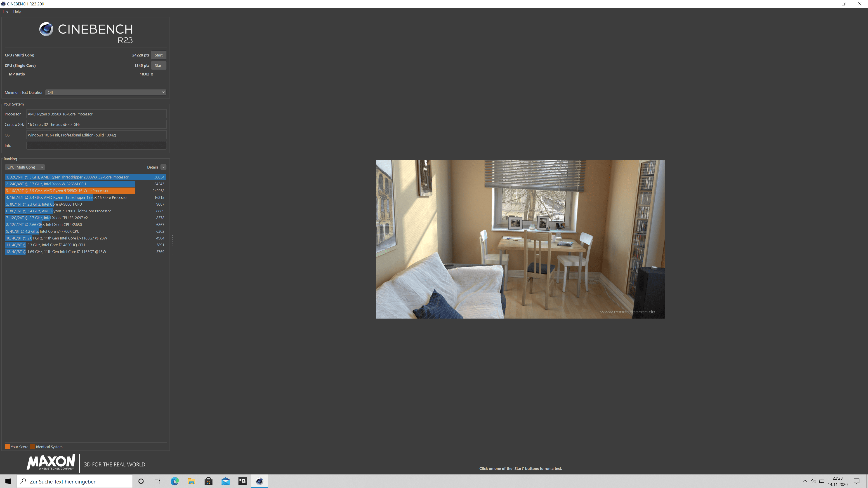Open Minimum Test Duration dropdown
The height and width of the screenshot is (488, 868).
click(x=106, y=92)
